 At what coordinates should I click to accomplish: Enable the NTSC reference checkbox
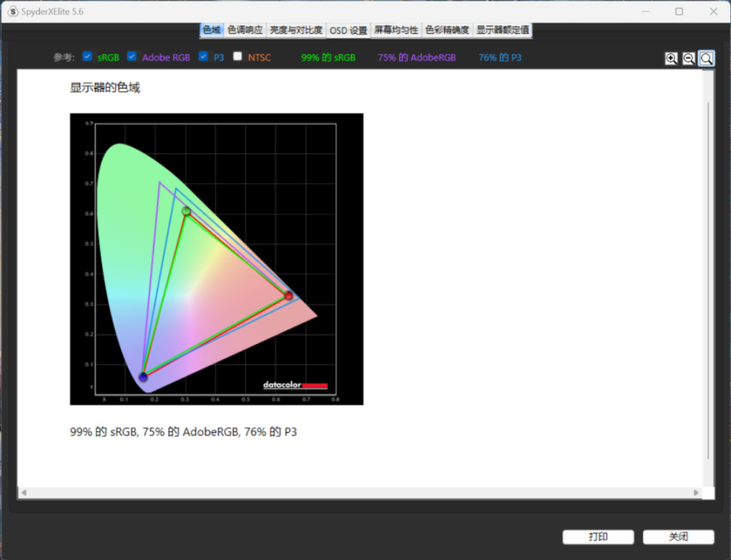click(x=238, y=56)
